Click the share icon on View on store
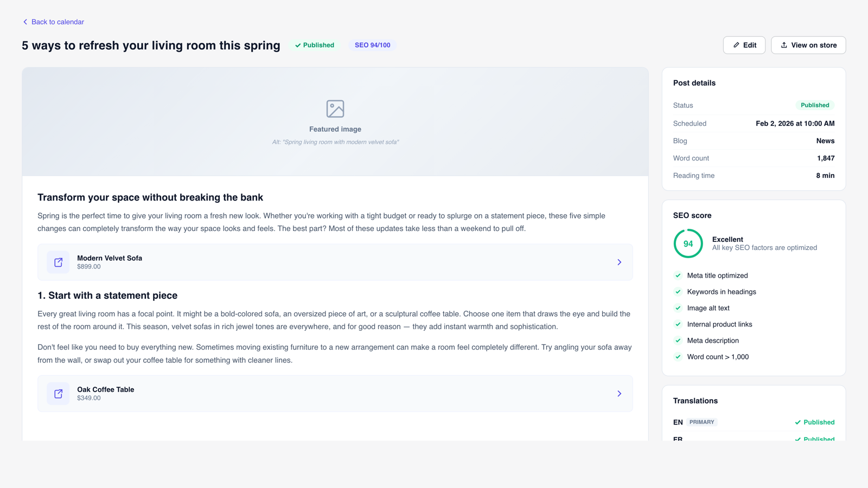 point(784,45)
